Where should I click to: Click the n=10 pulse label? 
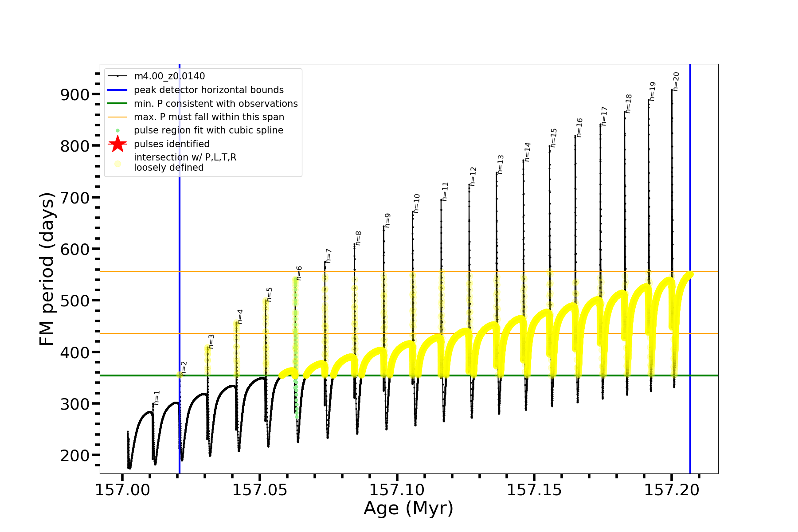point(417,203)
